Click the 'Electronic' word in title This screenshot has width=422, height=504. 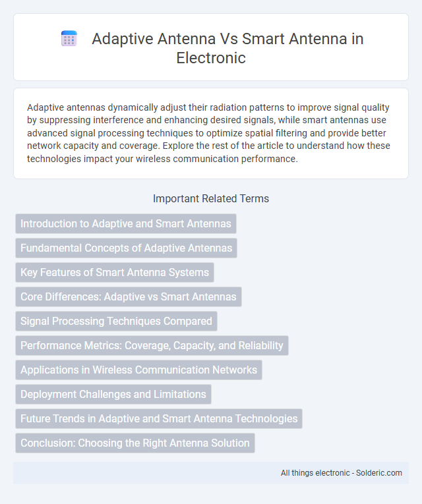pyautogui.click(x=211, y=58)
